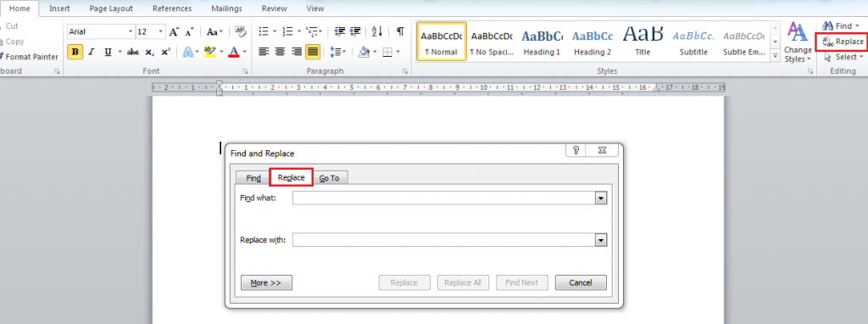The width and height of the screenshot is (868, 324).
Task: Open Paragraph dialog launcher
Action: 405,71
